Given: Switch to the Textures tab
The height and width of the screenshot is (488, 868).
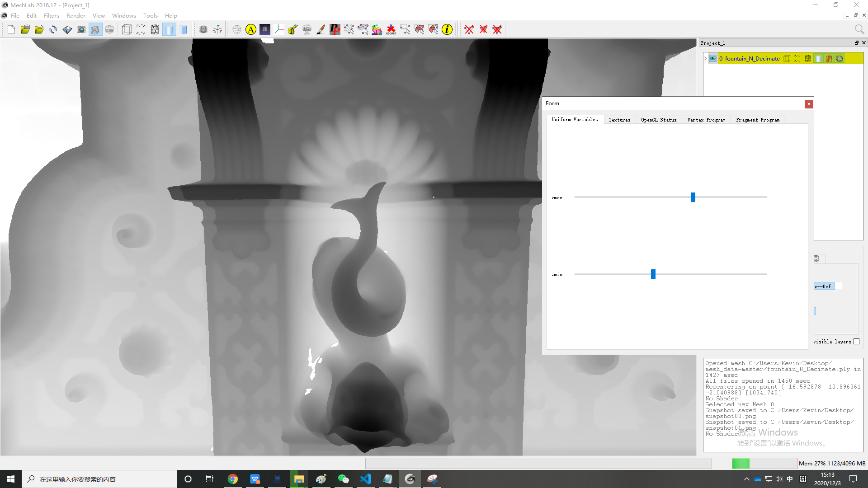Looking at the screenshot, I should [x=619, y=120].
